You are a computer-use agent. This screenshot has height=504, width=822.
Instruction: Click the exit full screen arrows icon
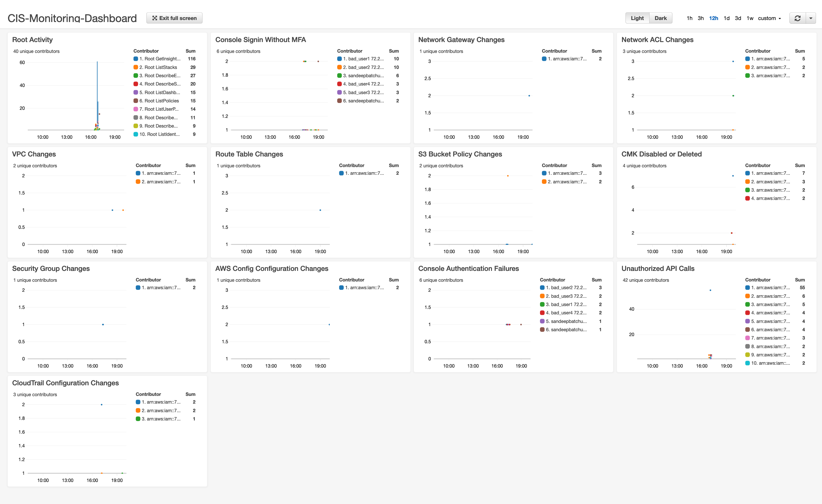pos(154,18)
